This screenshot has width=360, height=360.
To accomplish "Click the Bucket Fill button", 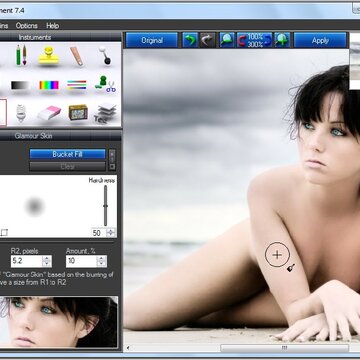I will [x=67, y=154].
